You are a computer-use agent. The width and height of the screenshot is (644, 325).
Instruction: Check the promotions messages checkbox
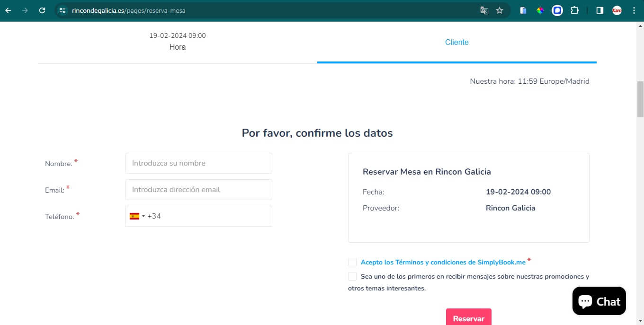click(352, 276)
